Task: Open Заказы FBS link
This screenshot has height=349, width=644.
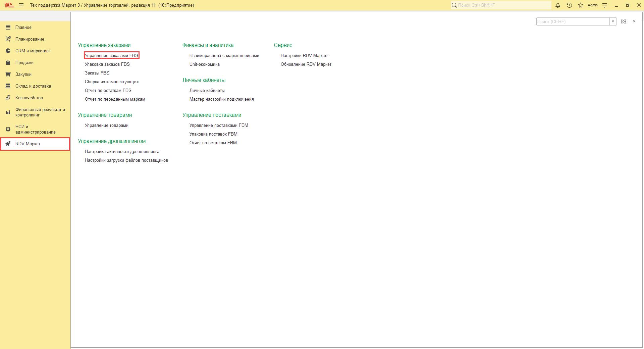Action: [x=97, y=73]
